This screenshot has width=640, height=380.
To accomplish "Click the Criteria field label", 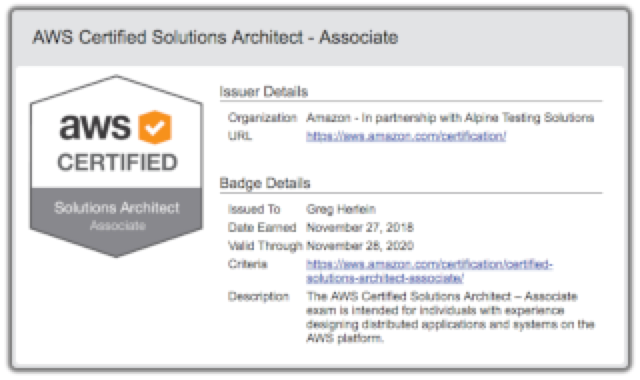I will click(x=247, y=264).
